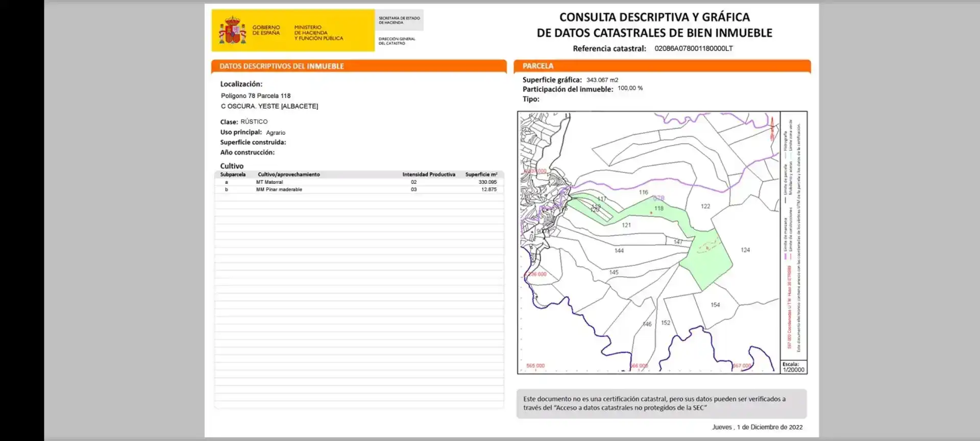The width and height of the screenshot is (980, 441).
Task: Click the 'Escala:' label beside the map
Action: [791, 364]
